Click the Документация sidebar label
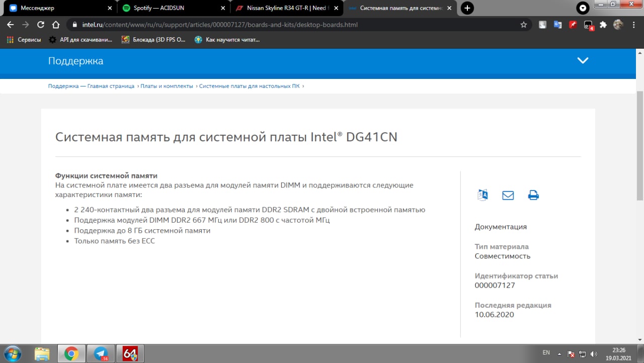Viewport: 644px width, 363px height. [x=501, y=227]
